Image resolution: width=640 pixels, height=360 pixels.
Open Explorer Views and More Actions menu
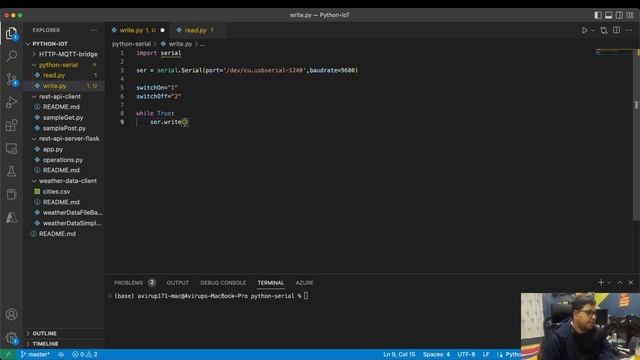coord(93,30)
